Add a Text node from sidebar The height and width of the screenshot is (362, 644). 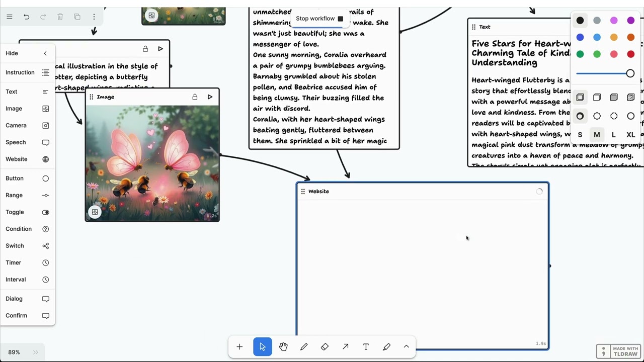coord(28,92)
